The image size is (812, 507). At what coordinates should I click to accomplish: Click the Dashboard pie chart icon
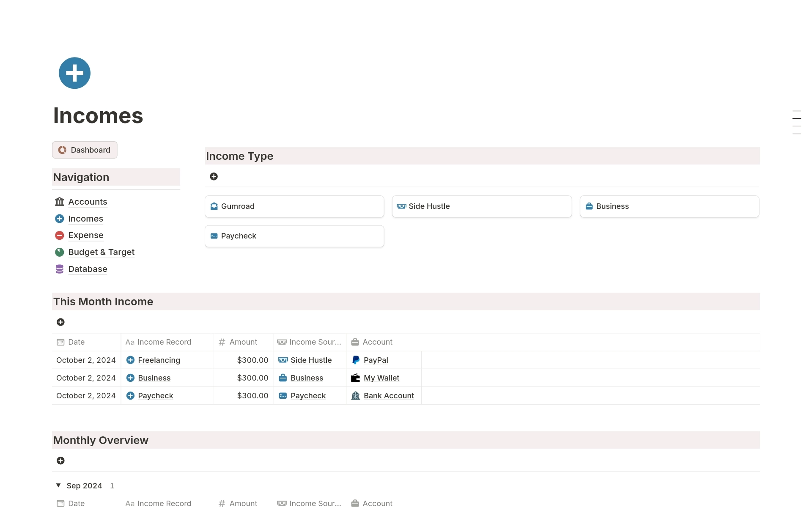coord(62,150)
